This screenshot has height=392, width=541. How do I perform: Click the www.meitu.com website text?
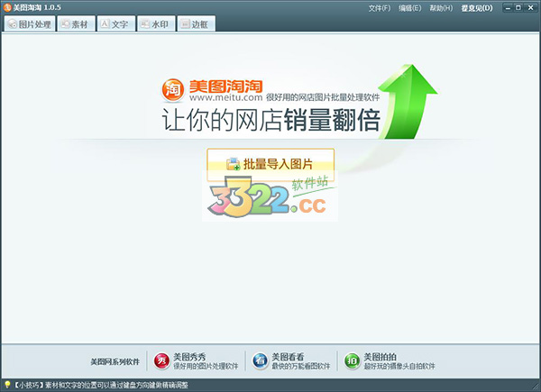click(226, 97)
